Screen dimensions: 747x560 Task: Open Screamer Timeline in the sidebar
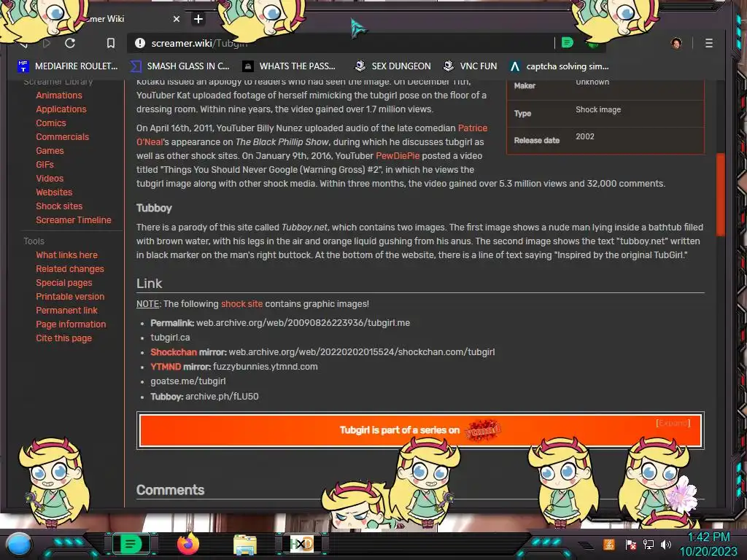pyautogui.click(x=74, y=219)
